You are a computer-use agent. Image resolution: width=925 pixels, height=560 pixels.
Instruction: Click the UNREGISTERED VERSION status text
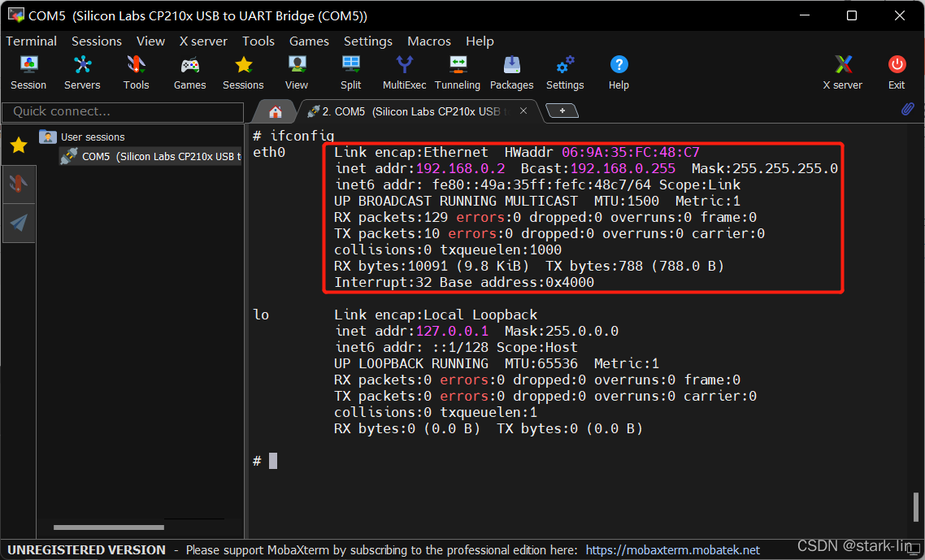(x=87, y=550)
